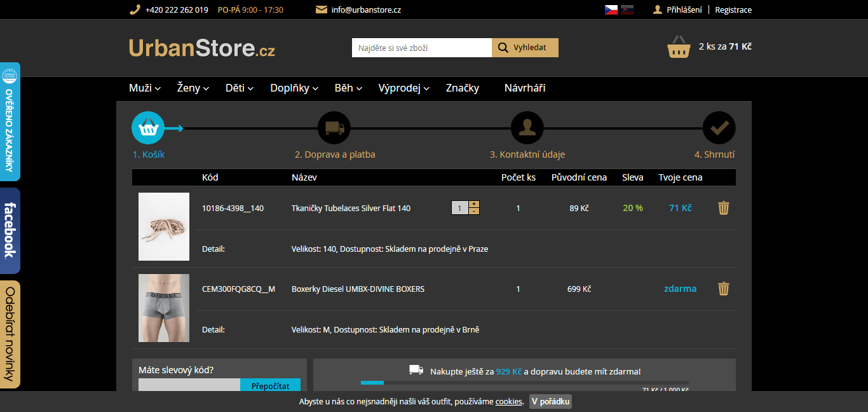This screenshot has height=412, width=868.
Task: Focus the discount code input field
Action: click(189, 385)
